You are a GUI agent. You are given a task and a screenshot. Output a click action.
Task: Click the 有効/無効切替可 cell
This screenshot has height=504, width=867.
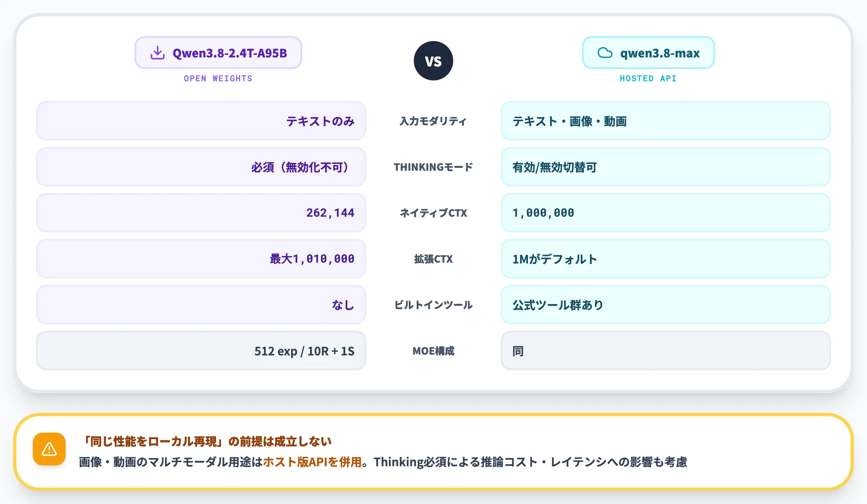(x=666, y=167)
